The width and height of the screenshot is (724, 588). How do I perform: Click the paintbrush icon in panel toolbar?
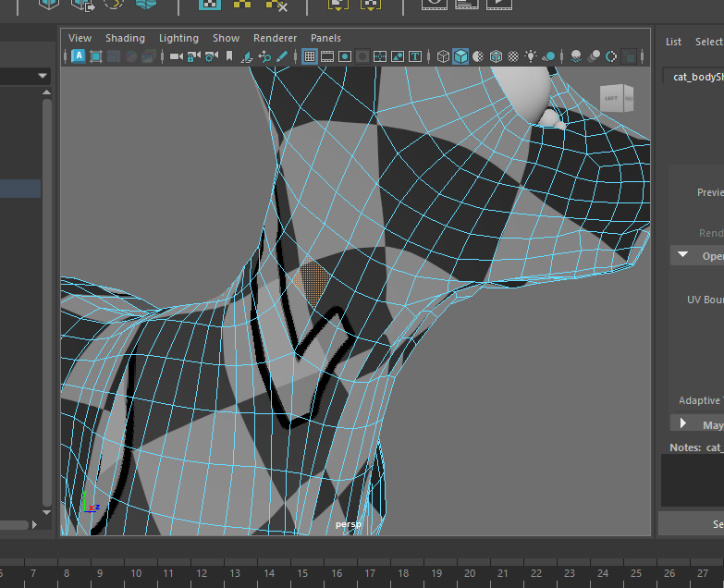point(281,56)
